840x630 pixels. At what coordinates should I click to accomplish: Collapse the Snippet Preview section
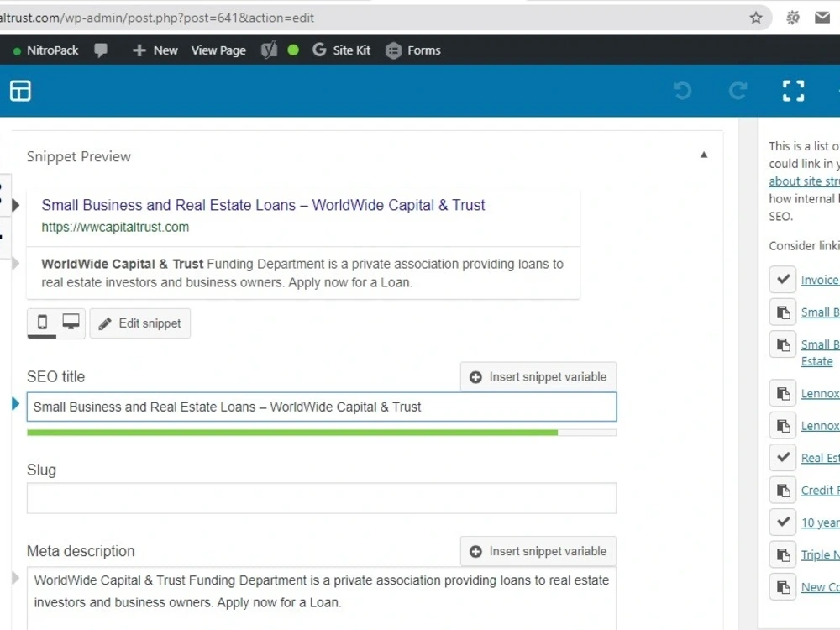[704, 155]
